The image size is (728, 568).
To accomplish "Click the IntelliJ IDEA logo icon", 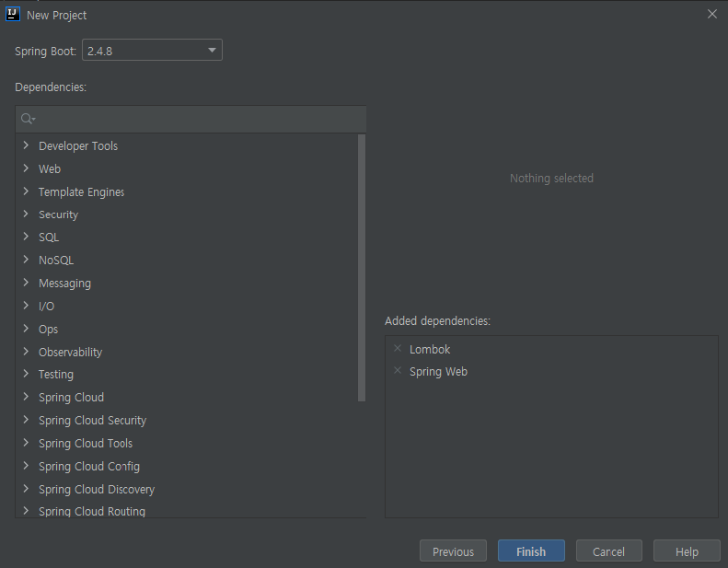I will point(13,15).
